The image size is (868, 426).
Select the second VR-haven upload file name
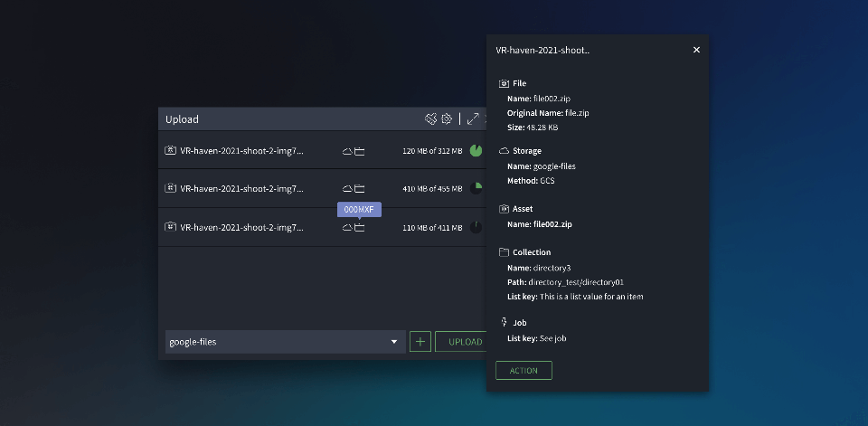pos(241,189)
